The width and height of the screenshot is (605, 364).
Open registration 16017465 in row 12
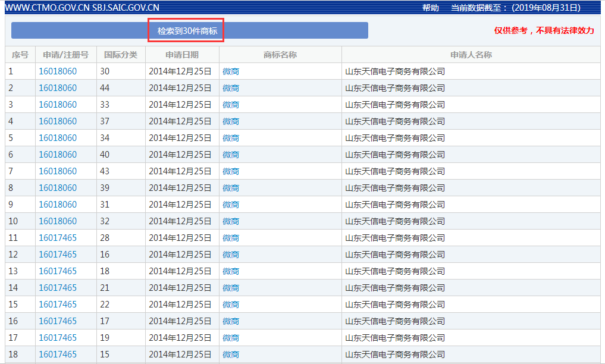58,255
